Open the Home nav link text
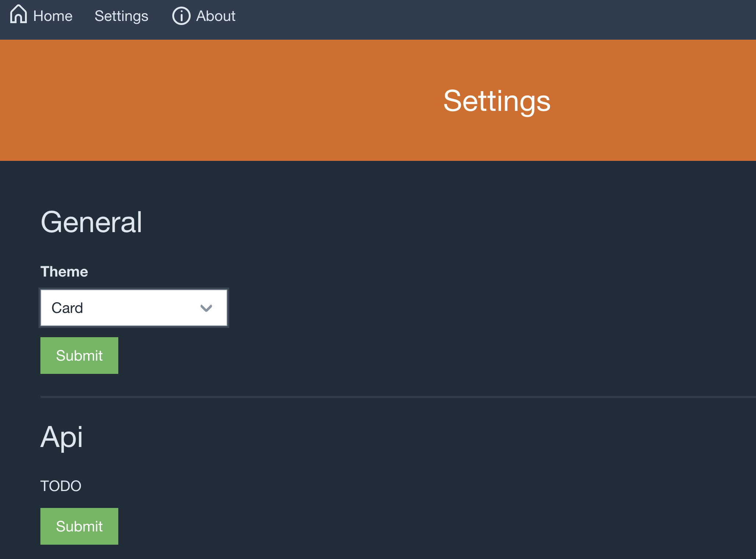The width and height of the screenshot is (756, 559). pos(53,16)
